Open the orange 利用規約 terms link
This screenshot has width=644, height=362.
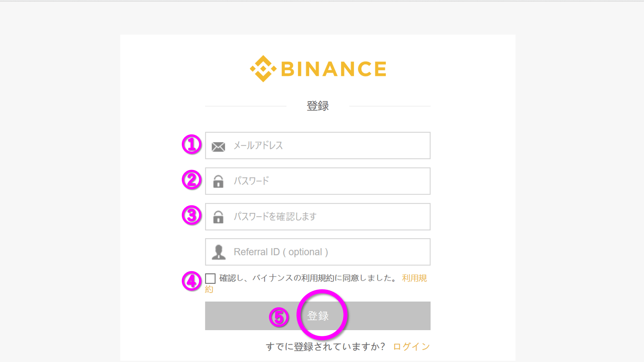414,278
